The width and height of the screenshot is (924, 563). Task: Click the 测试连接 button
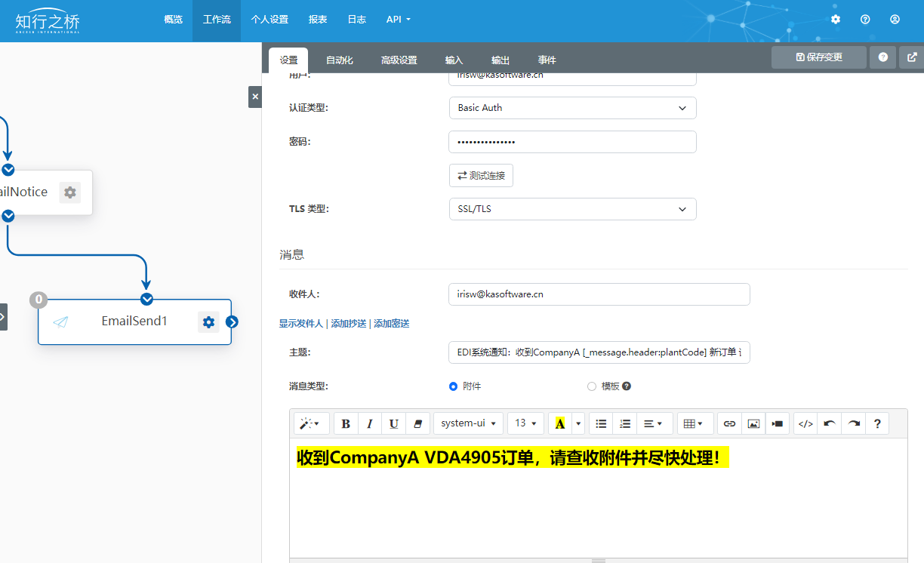point(481,176)
